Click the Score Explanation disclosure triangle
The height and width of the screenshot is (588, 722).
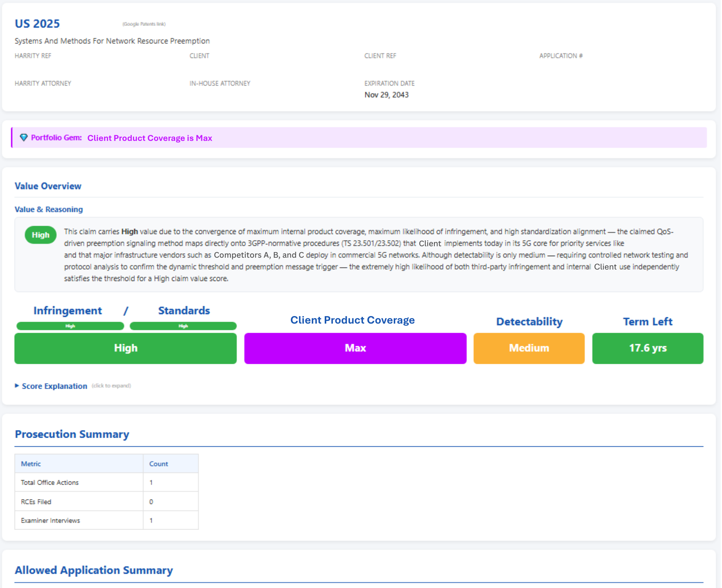[17, 386]
